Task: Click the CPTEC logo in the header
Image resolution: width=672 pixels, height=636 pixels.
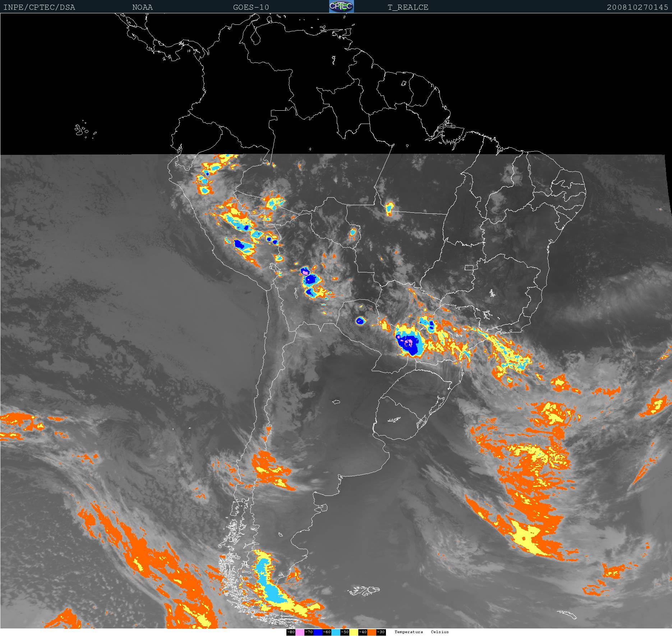Action: (341, 6)
